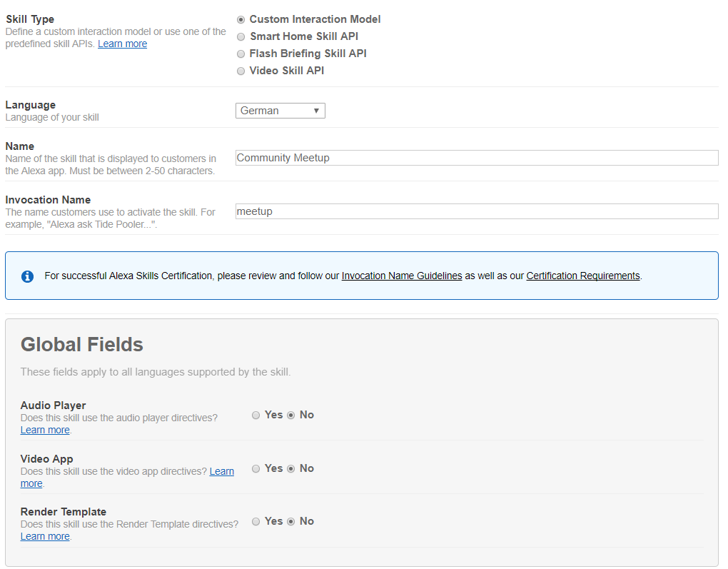Viewport: 728px width, 569px height.
Task: Set Audio Player to No
Action: pyautogui.click(x=290, y=416)
